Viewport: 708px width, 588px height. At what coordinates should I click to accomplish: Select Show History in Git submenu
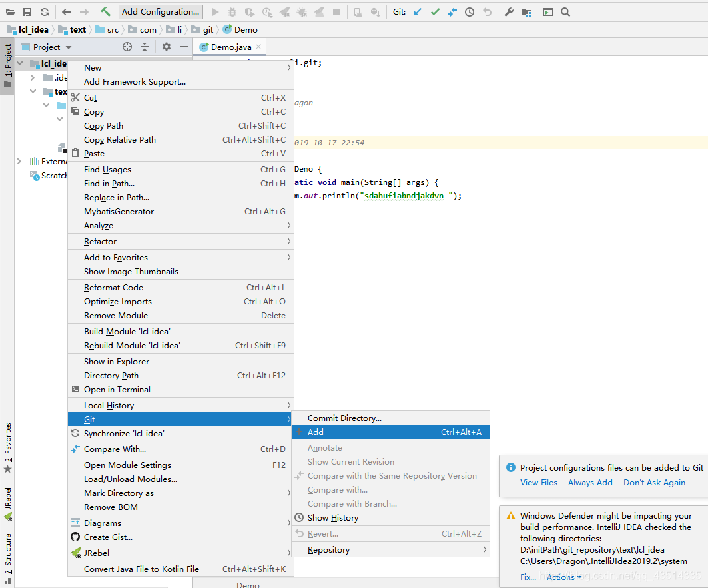point(390,517)
